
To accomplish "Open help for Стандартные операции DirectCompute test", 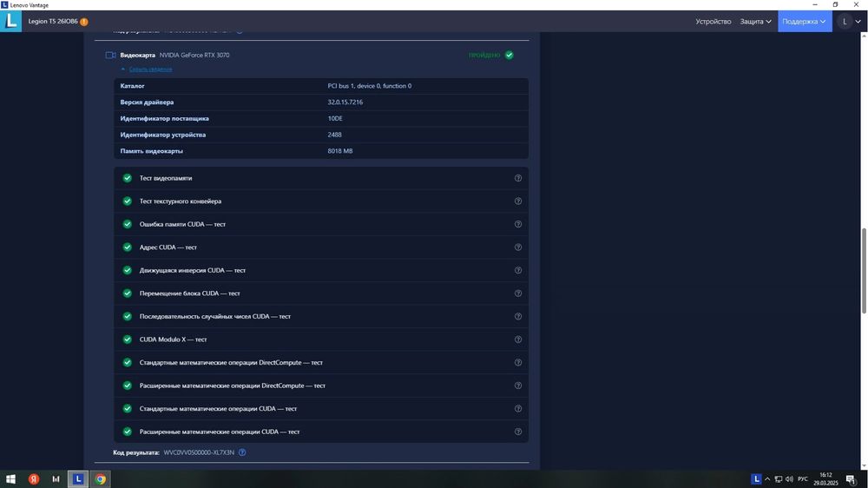I will (518, 362).
